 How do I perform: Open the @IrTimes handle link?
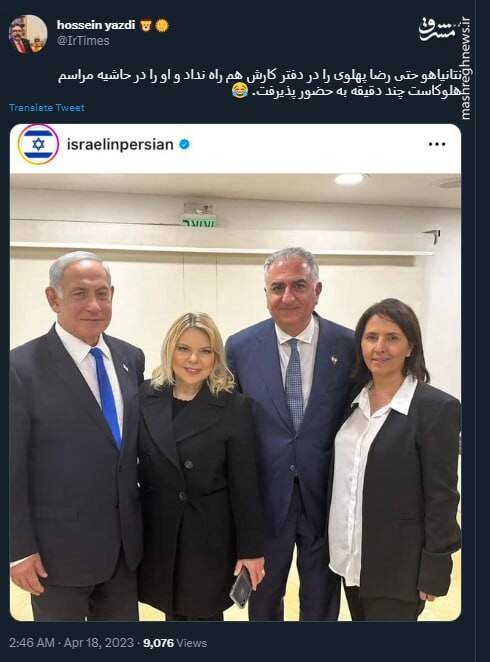pyautogui.click(x=83, y=41)
